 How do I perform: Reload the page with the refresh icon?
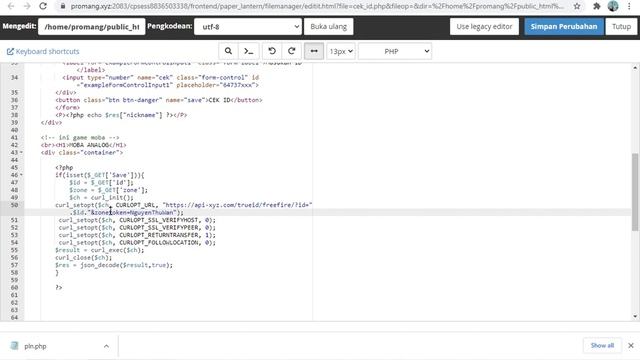coord(43,6)
